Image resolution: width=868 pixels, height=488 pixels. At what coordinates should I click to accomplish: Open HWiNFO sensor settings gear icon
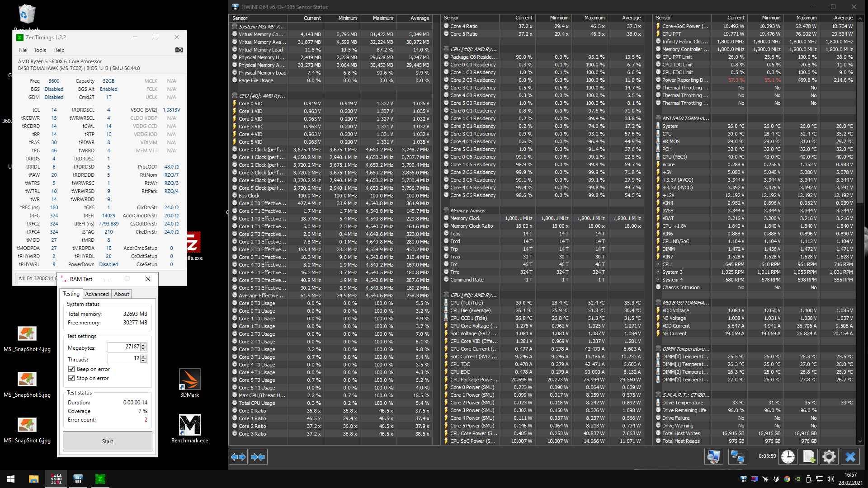(x=829, y=457)
